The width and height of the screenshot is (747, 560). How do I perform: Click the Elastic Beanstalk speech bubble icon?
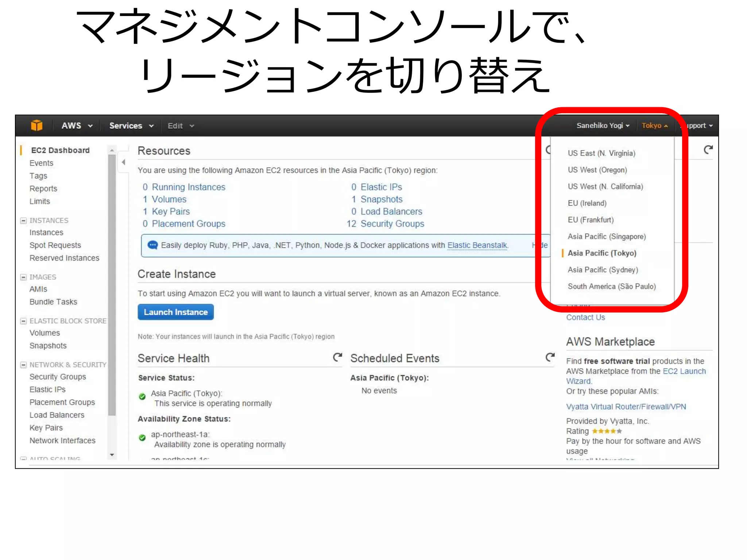152,245
